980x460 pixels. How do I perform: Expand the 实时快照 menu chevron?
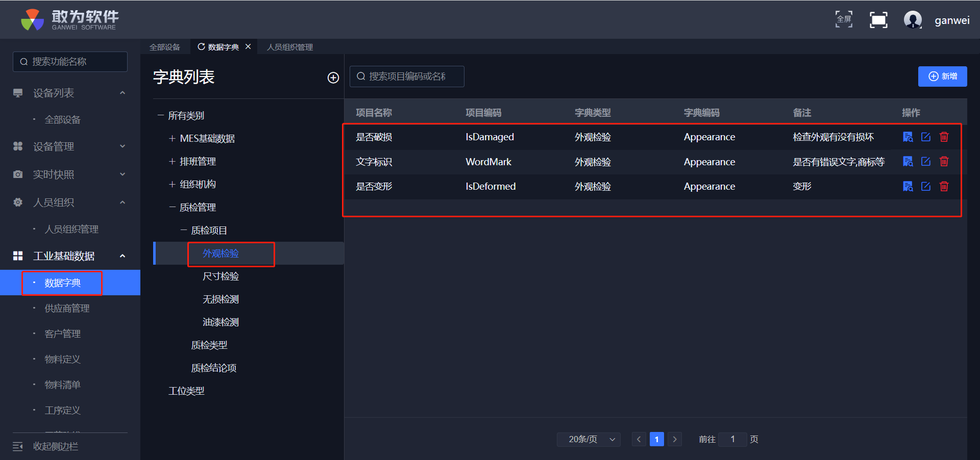[122, 174]
